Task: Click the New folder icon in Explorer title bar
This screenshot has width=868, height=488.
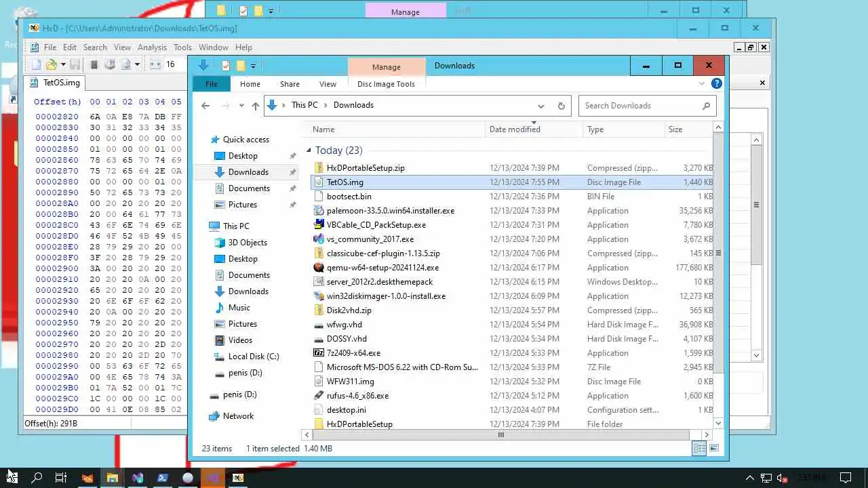Action: tap(240, 66)
